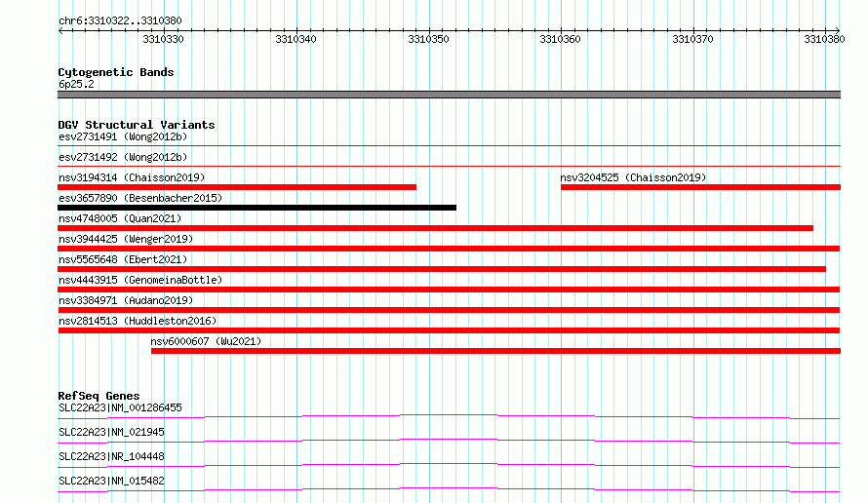Click the gray 6p25.2 cytoband bar
Image resolution: width=868 pixels, height=503 pixels.
[x=449, y=95]
